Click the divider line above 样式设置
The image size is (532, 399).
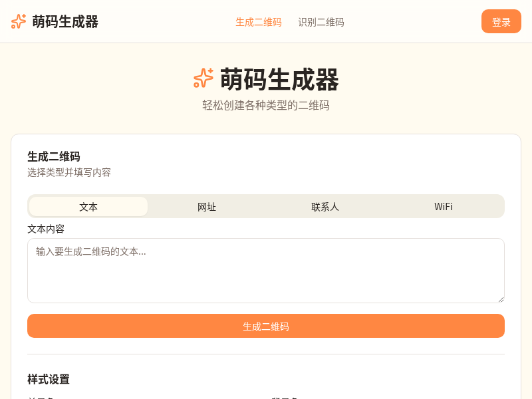266,354
